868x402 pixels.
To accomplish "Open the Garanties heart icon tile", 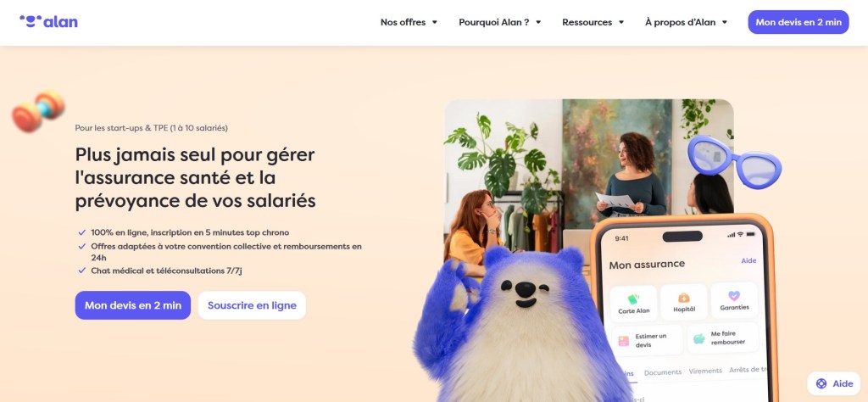I will [x=734, y=296].
